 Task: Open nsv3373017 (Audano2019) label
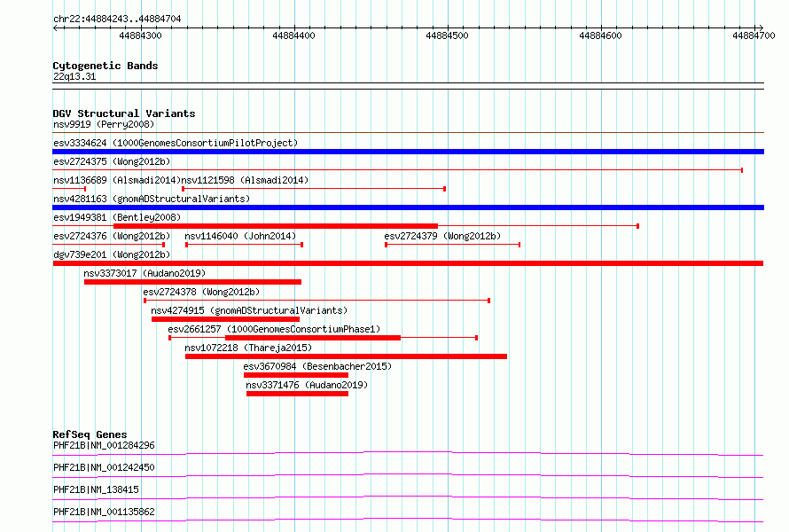pyautogui.click(x=145, y=273)
